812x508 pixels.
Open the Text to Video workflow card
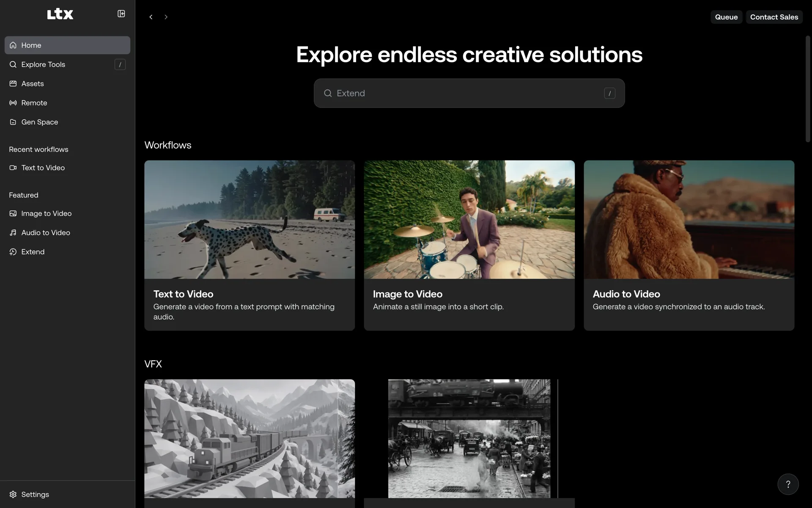250,245
